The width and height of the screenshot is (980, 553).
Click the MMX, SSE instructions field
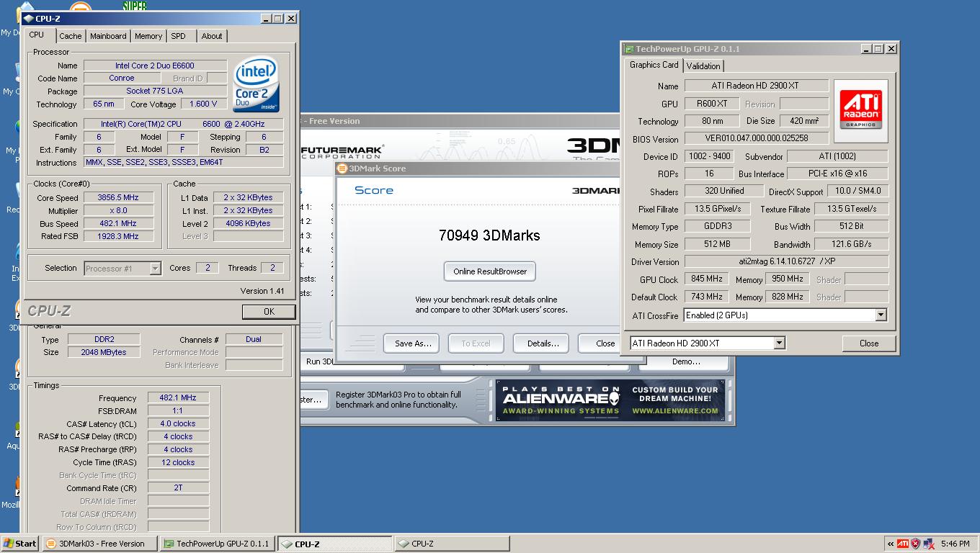(184, 162)
